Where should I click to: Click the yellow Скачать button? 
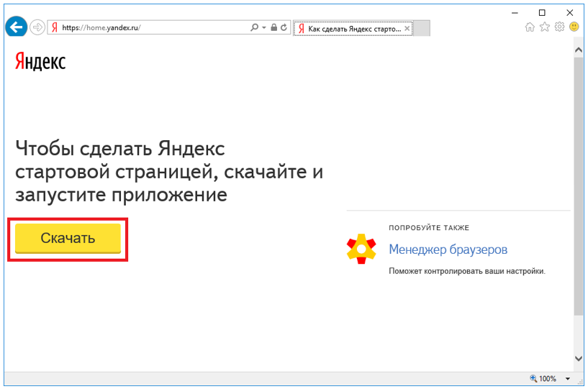[x=68, y=238]
